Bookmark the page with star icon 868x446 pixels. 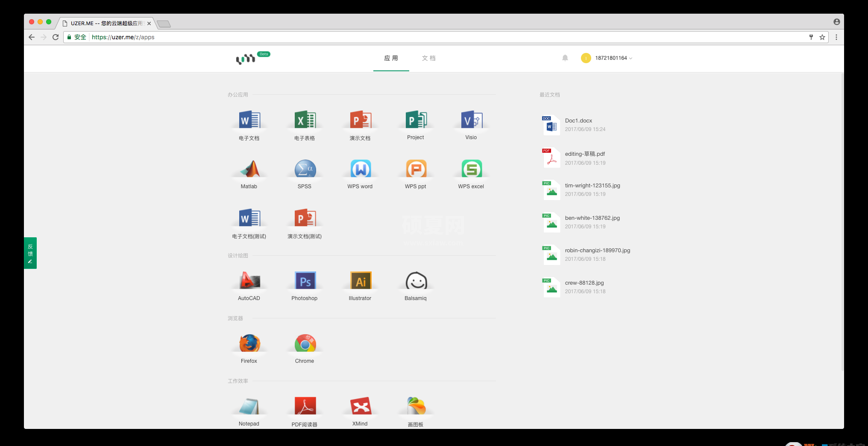click(822, 37)
